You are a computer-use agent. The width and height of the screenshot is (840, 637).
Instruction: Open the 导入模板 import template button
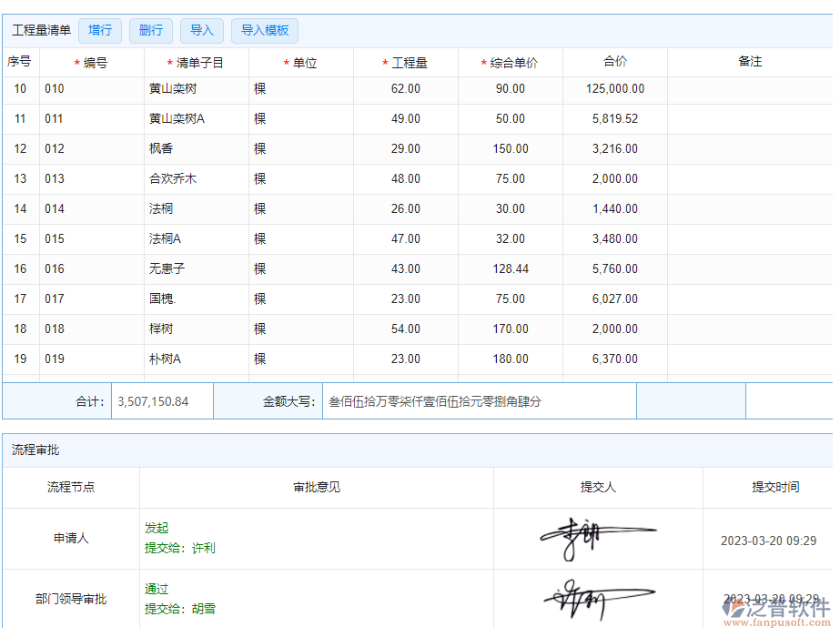(x=264, y=30)
